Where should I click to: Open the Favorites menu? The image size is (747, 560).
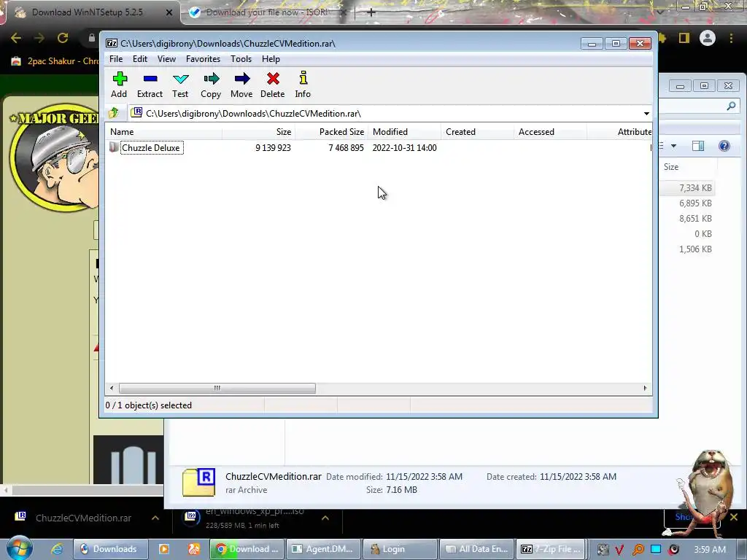(x=203, y=59)
